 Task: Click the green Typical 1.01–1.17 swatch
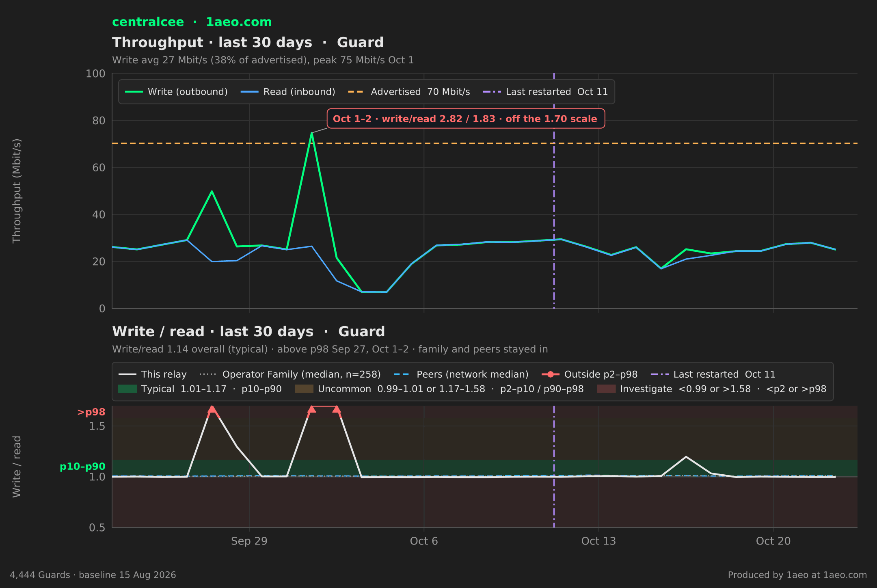click(x=127, y=389)
